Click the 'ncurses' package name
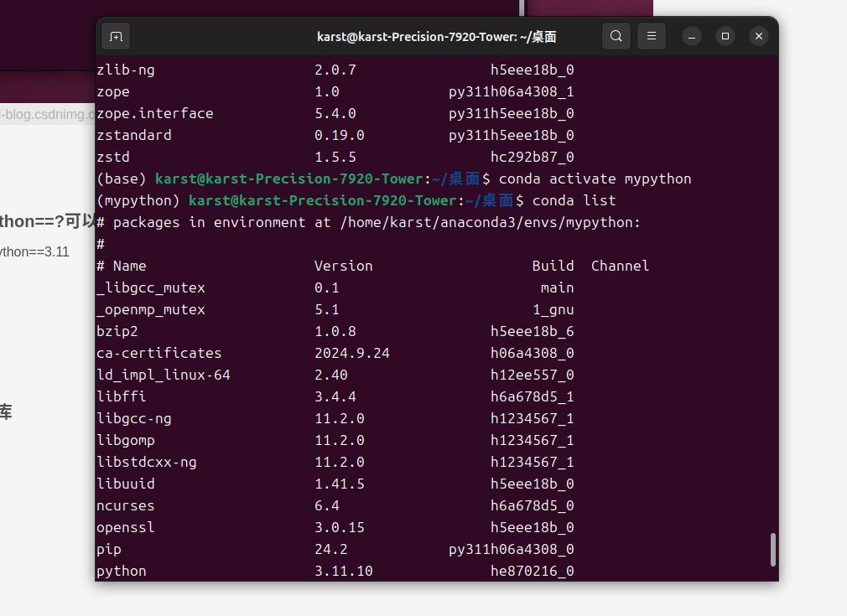Viewport: 847px width, 616px height. pos(125,506)
